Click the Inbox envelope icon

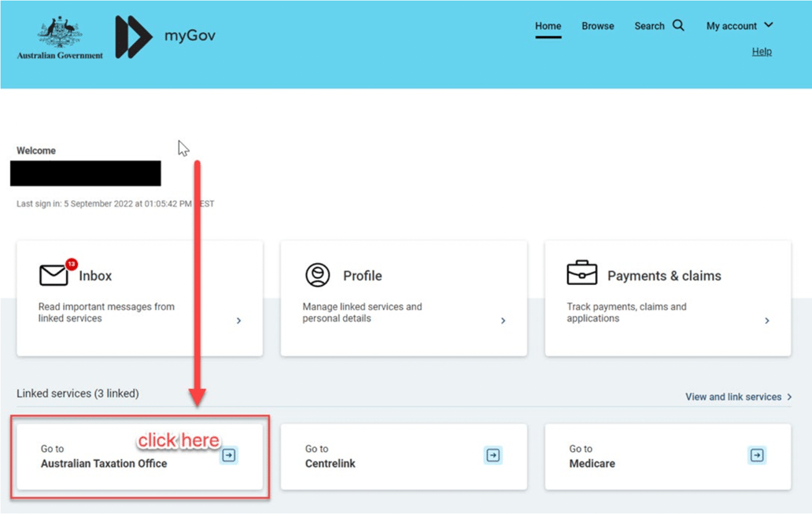pyautogui.click(x=52, y=274)
